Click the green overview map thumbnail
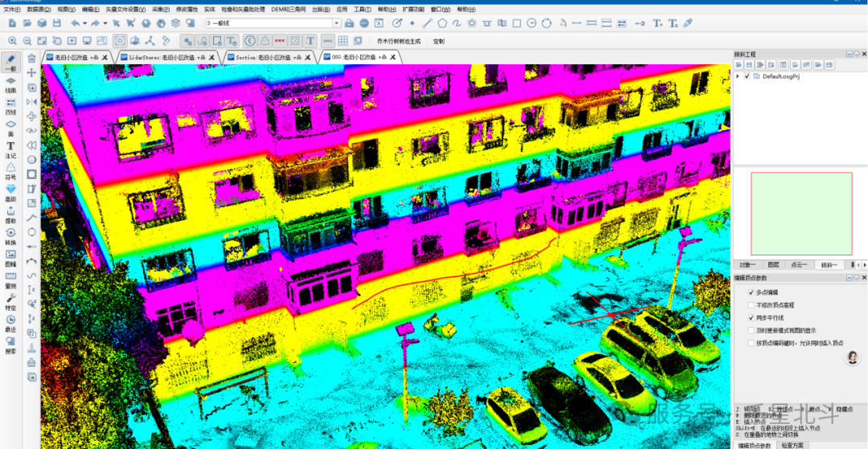 [x=801, y=214]
